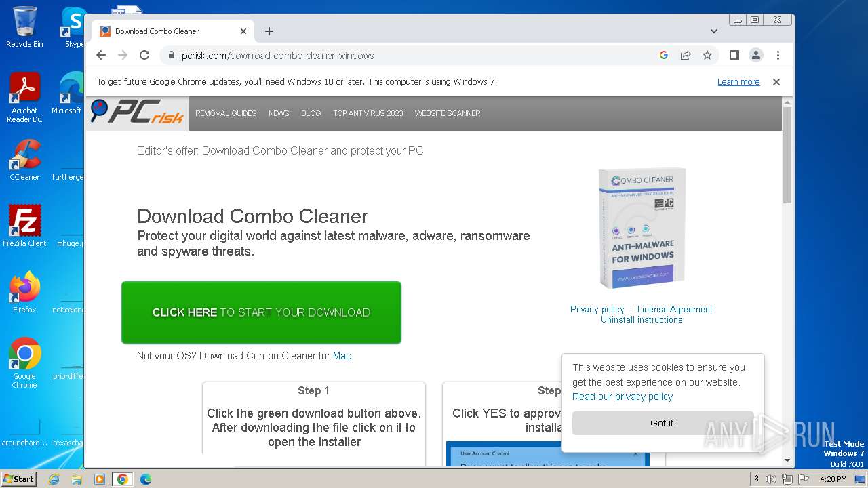Accept cookies with Got it! button
Image resolution: width=868 pixels, height=488 pixels.
click(663, 423)
